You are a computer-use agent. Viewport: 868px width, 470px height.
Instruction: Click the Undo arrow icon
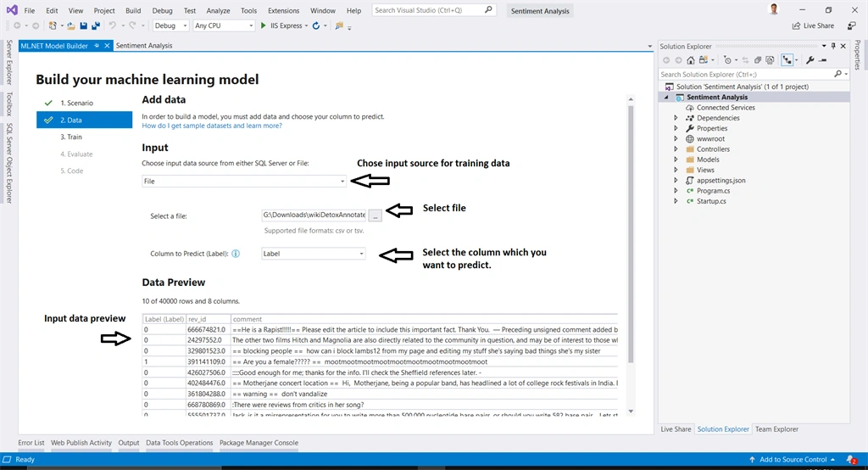click(x=113, y=25)
